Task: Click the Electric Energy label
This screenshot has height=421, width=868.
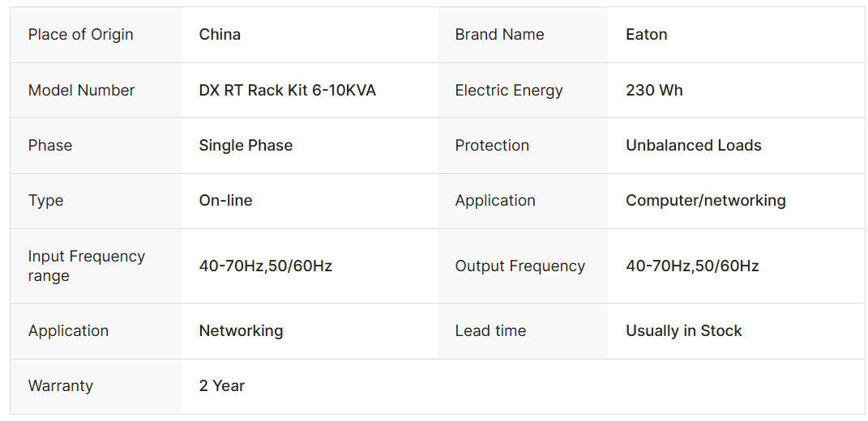Action: 508,91
